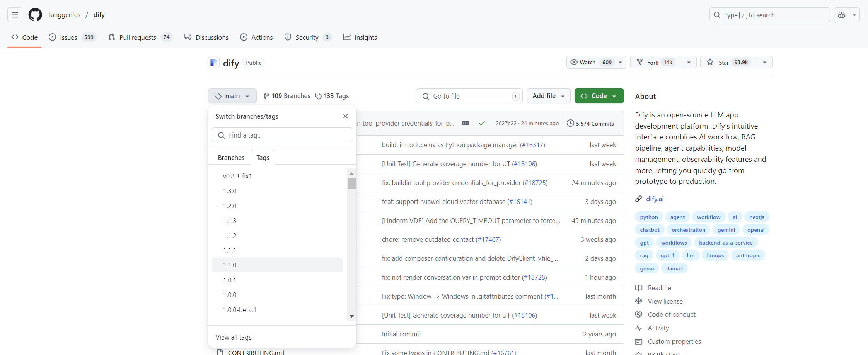Click the orchestration topic tag
This screenshot has height=355, width=868.
[688, 230]
